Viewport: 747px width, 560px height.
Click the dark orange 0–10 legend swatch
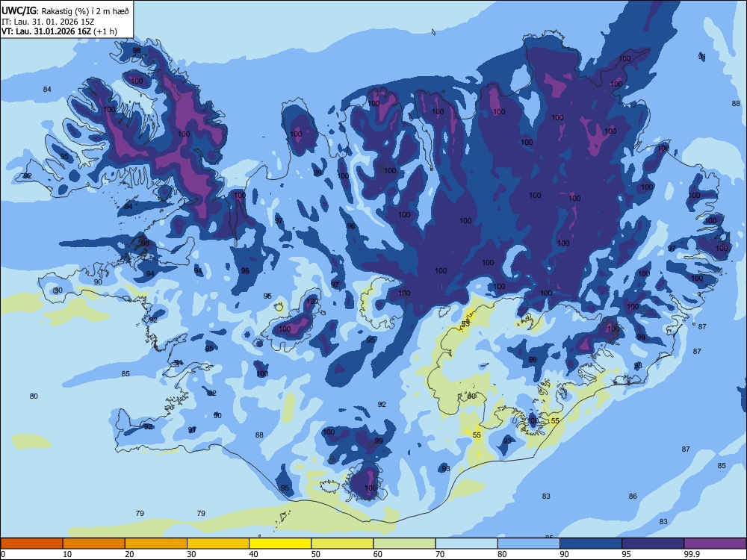(31, 544)
